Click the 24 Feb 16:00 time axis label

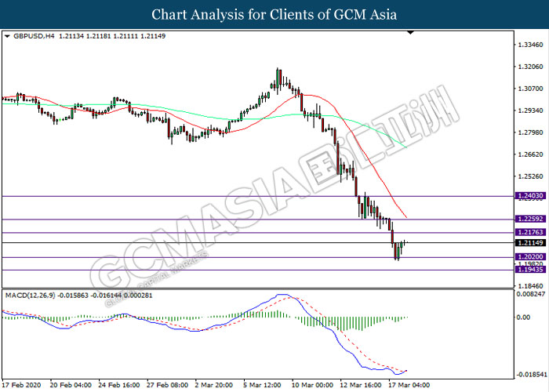[x=119, y=385]
